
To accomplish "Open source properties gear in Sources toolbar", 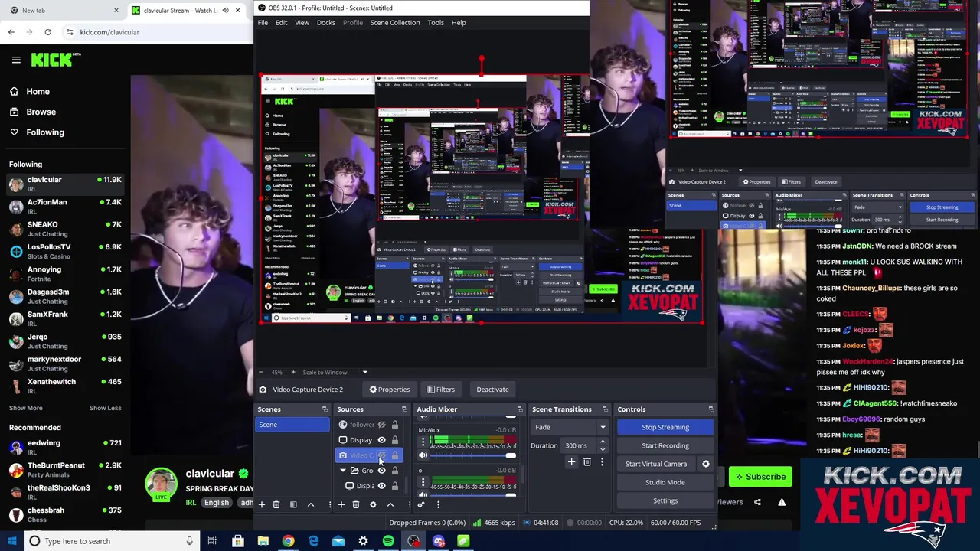I will [373, 505].
